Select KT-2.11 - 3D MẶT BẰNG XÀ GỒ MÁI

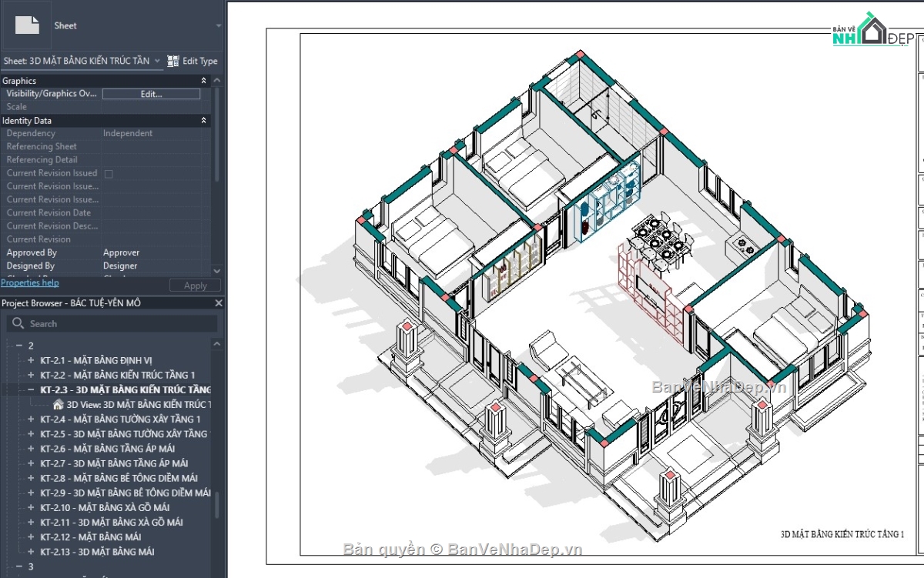[x=112, y=523]
